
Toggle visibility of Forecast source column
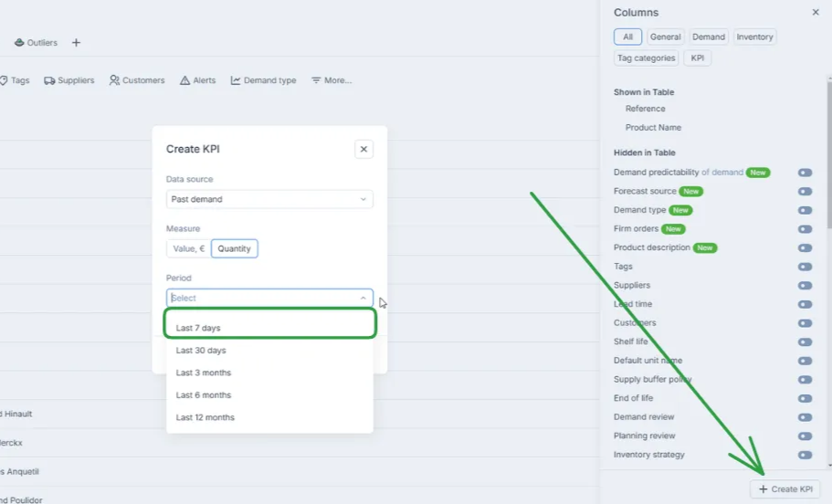(x=805, y=192)
